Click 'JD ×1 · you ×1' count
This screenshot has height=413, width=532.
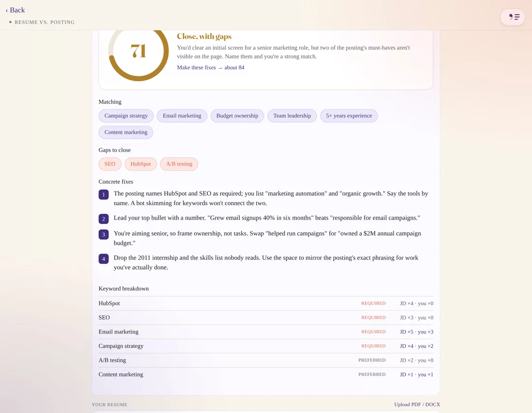click(416, 375)
